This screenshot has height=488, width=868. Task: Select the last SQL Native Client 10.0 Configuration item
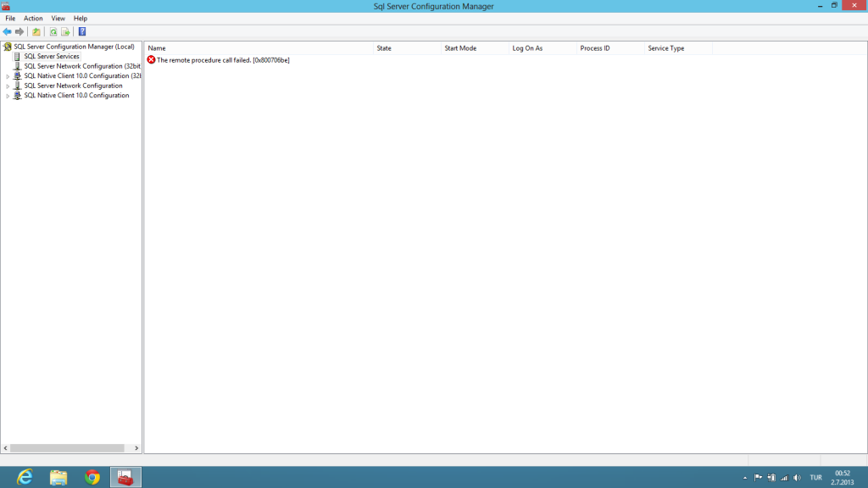click(x=76, y=95)
